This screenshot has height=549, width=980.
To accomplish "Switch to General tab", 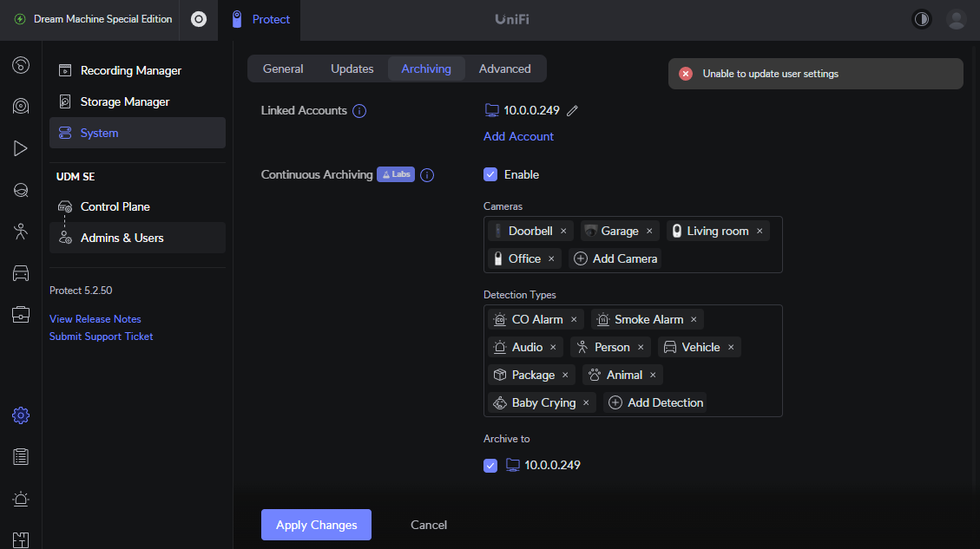I will (283, 69).
